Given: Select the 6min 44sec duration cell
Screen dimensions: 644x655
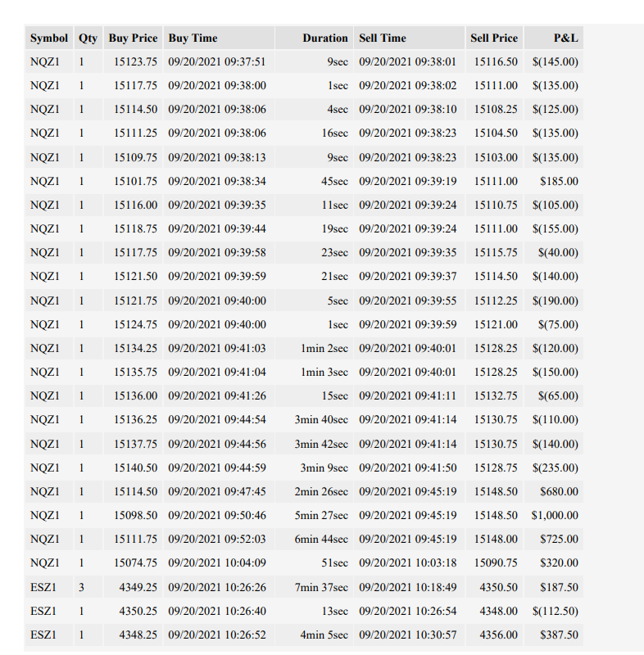Looking at the screenshot, I should coord(315,539).
